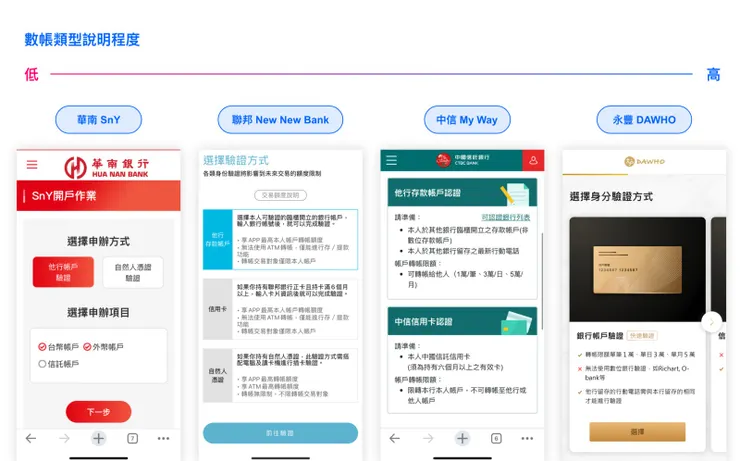This screenshot has width=740, height=461.
Task: Choose the 自然人憑證 verification option in New New Bank
Action: pyautogui.click(x=280, y=376)
